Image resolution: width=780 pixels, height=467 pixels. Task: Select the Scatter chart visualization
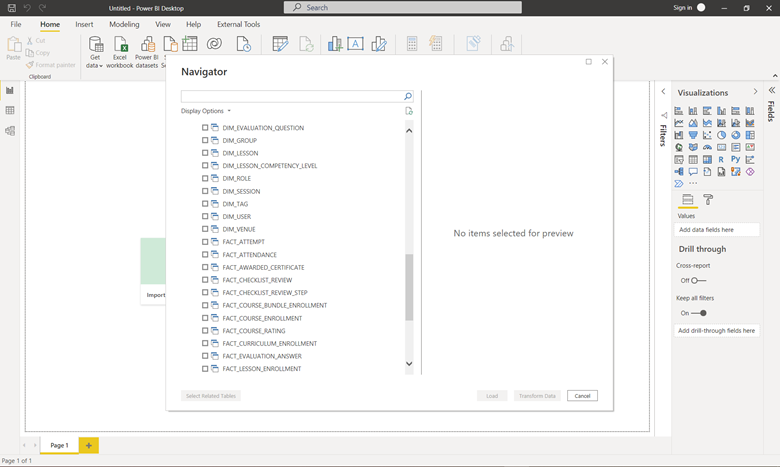707,135
